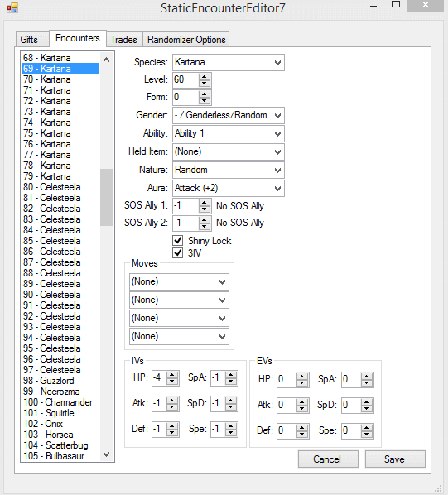Image resolution: width=448 pixels, height=495 pixels.
Task: Toggle the 3IV checkbox
Action: [178, 252]
